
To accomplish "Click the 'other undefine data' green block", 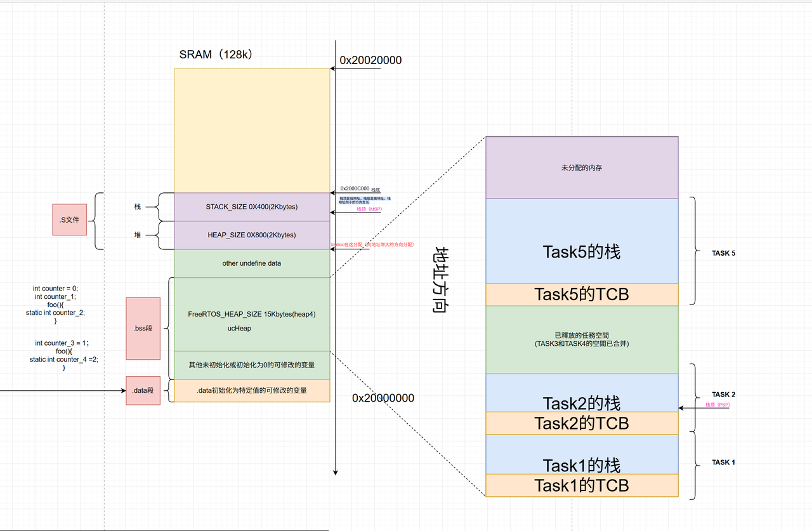I will tap(251, 263).
